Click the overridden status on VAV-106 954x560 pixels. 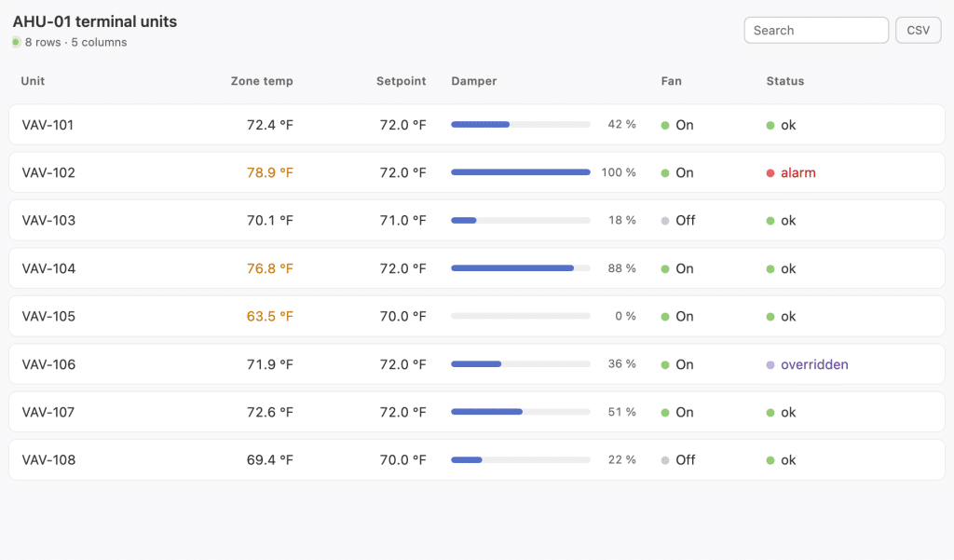(808, 364)
